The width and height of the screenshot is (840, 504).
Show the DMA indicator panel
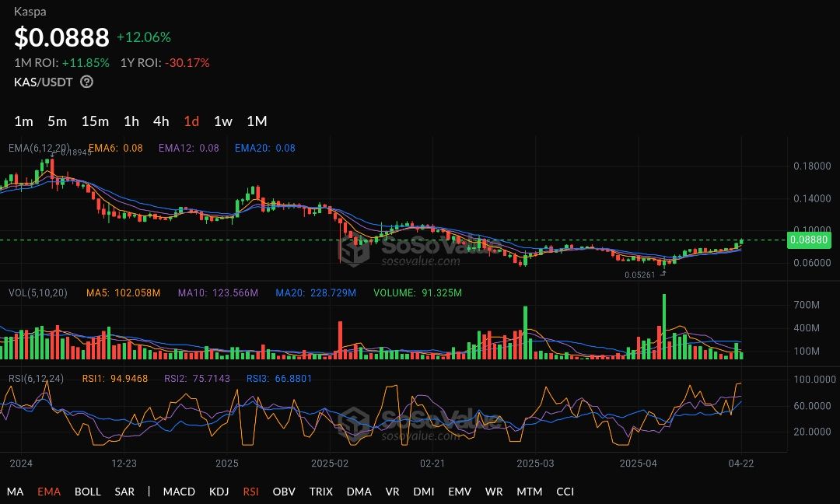[x=359, y=492]
